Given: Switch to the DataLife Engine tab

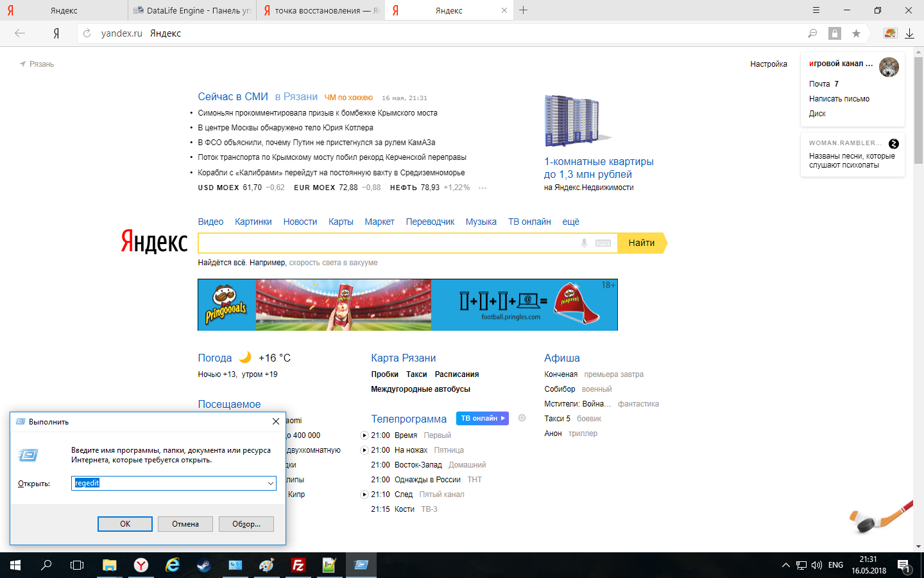Looking at the screenshot, I should click(x=192, y=10).
